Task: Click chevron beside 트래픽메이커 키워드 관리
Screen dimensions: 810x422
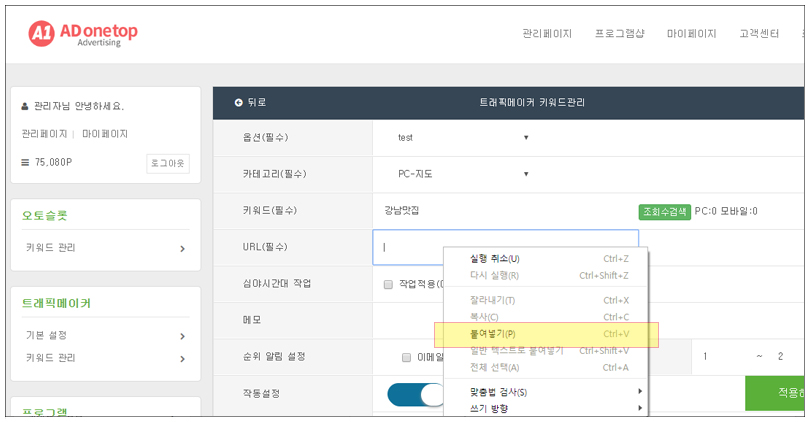Action: point(182,358)
